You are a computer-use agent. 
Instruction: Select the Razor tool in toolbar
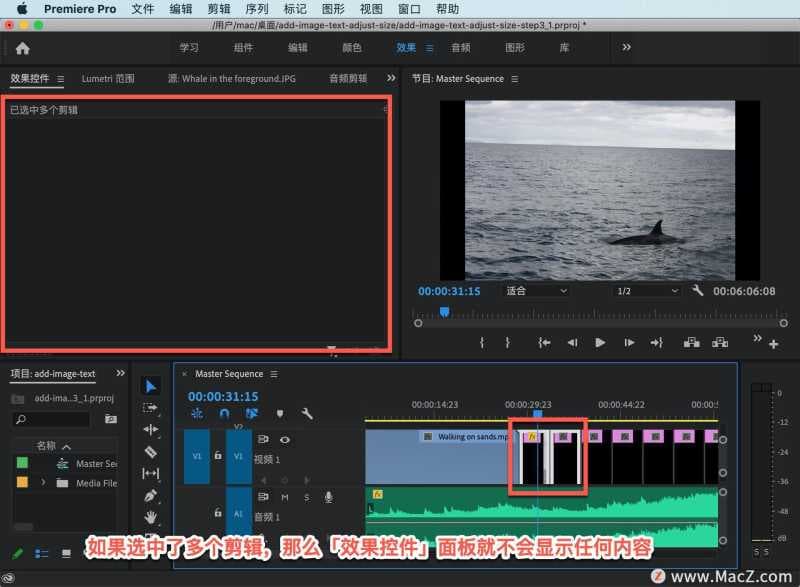click(x=151, y=452)
